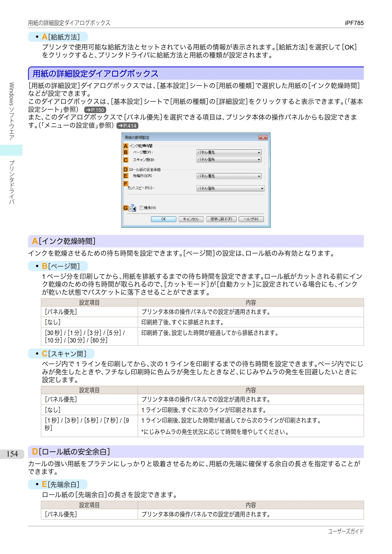
Task: Click the iPF785 header text
Action: coord(354,23)
